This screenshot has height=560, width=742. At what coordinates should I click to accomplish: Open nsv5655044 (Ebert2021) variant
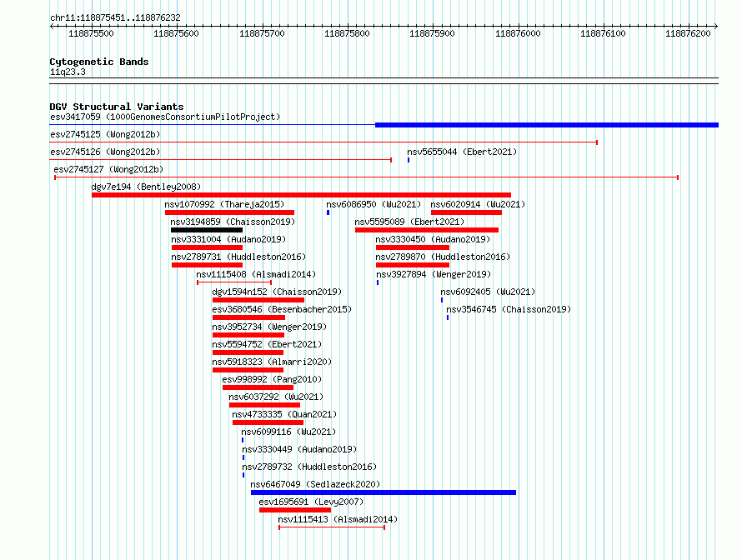coord(462,152)
